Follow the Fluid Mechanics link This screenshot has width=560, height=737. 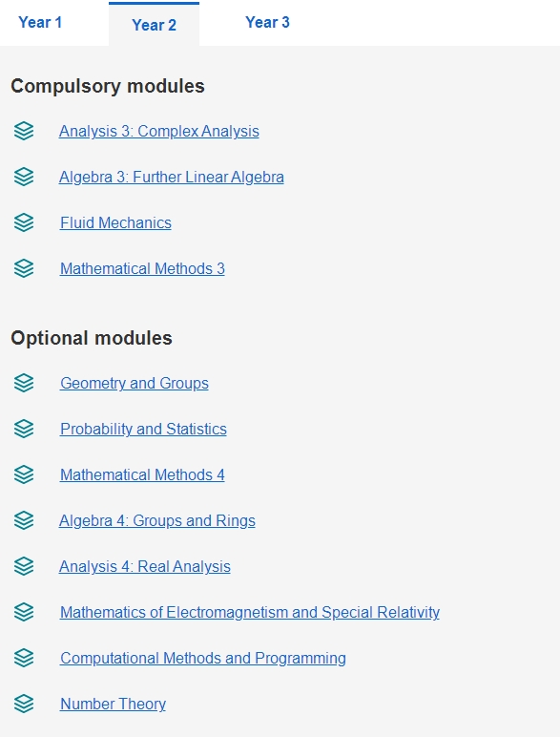click(x=115, y=222)
